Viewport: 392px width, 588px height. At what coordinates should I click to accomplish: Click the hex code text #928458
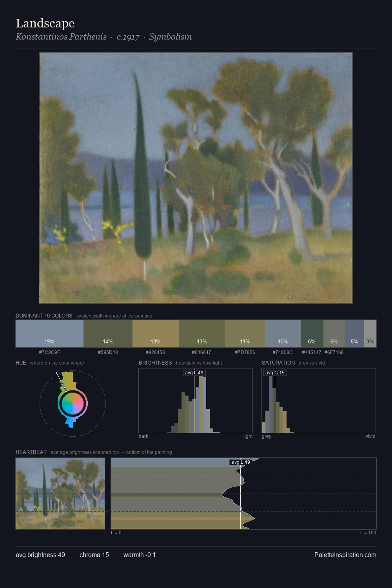coord(156,352)
